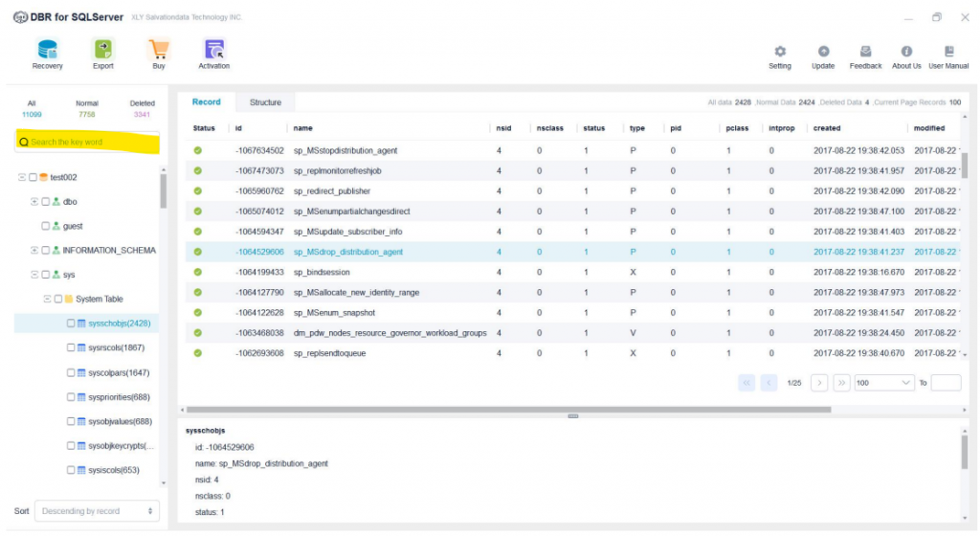The height and width of the screenshot is (536, 980).
Task: Open the page size 100 dropdown
Action: tap(884, 383)
